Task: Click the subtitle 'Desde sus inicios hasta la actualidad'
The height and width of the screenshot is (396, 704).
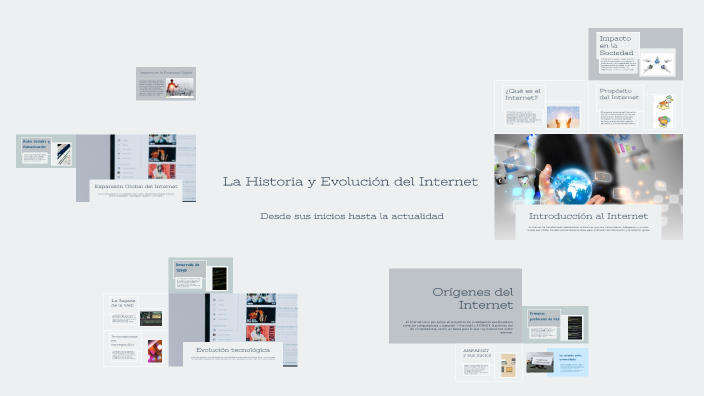Action: [352, 216]
